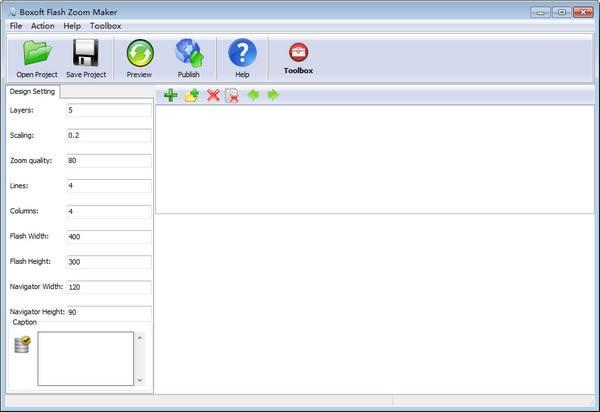Click the caption scrollbar up arrow
This screenshot has width=600, height=412.
tap(140, 337)
